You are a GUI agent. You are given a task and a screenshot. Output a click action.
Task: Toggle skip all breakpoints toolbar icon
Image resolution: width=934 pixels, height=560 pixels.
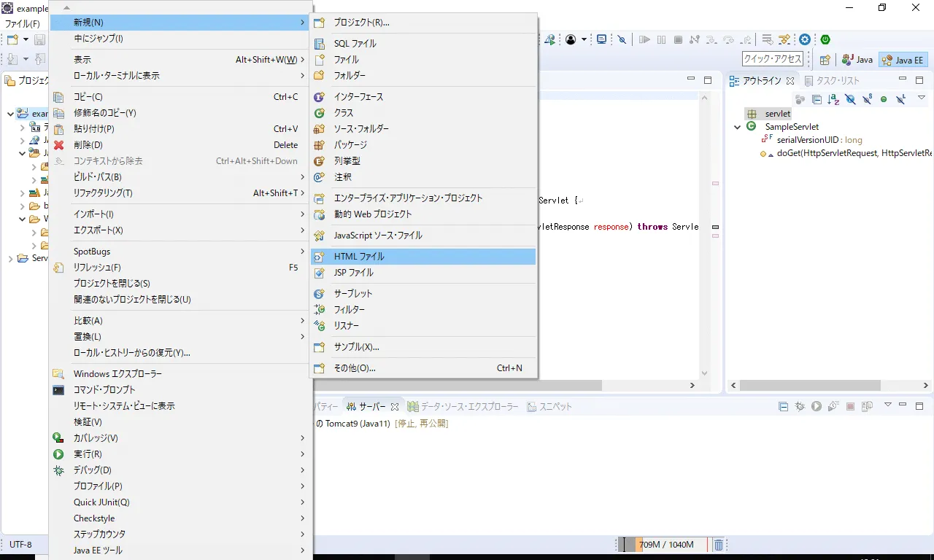click(622, 39)
